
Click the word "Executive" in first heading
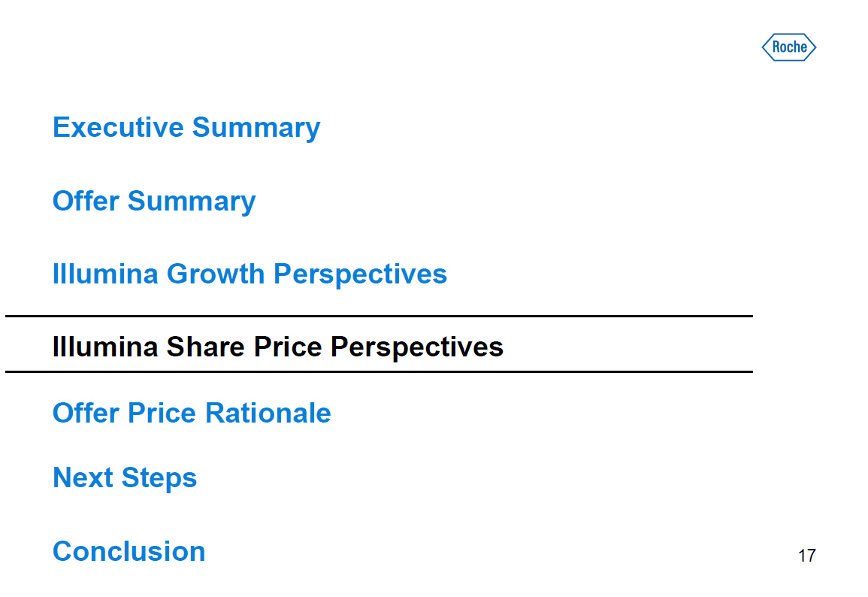coord(118,127)
